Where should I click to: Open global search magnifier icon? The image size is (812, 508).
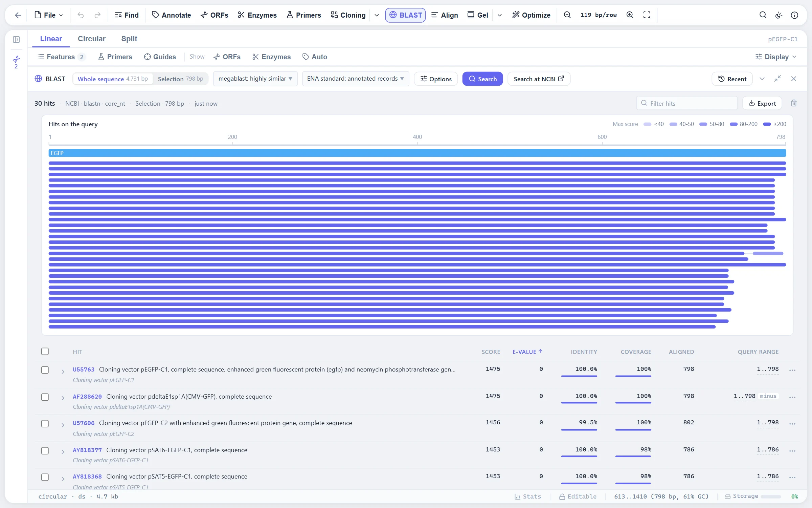tap(763, 15)
